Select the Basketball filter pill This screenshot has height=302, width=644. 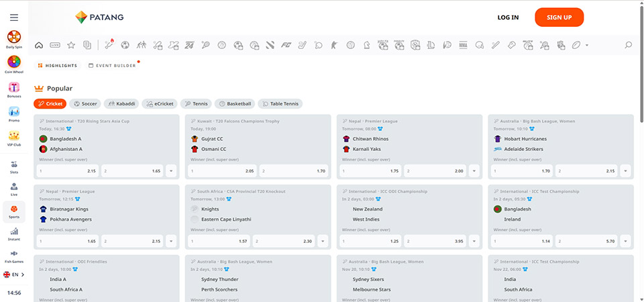pos(235,104)
